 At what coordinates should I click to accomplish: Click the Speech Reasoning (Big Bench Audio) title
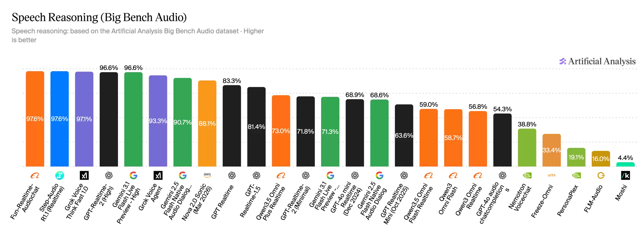pos(99,17)
